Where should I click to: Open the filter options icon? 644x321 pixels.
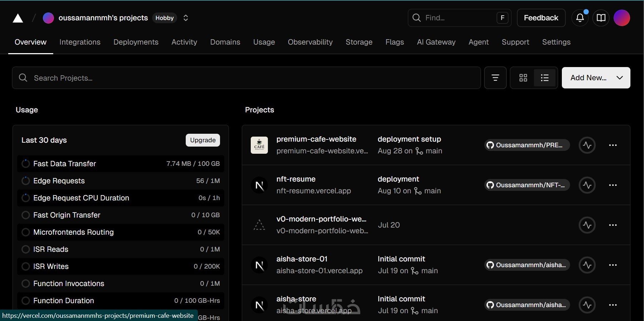(x=495, y=78)
